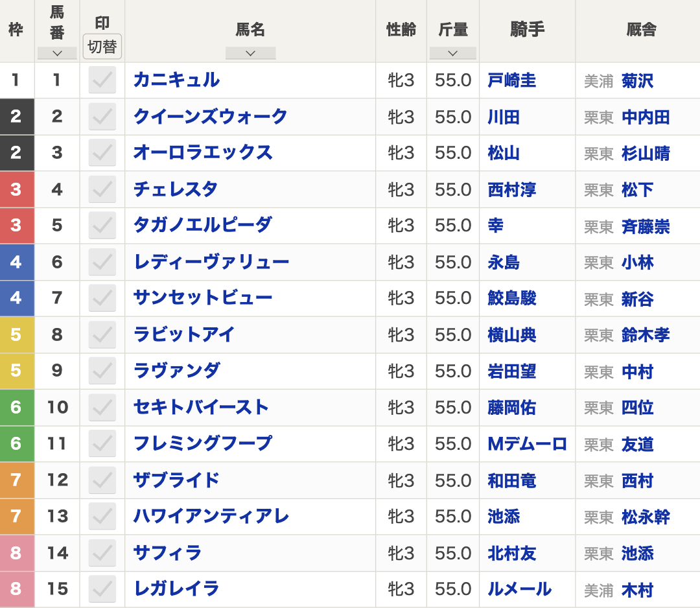Click the 切替 button under 印
This screenshot has height=608, width=700.
coord(102,47)
